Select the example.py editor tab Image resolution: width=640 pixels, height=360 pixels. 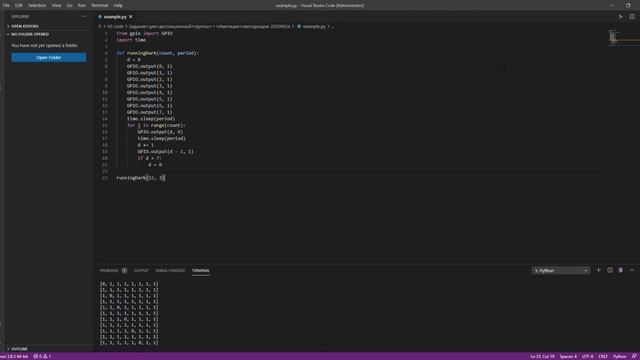[115, 17]
